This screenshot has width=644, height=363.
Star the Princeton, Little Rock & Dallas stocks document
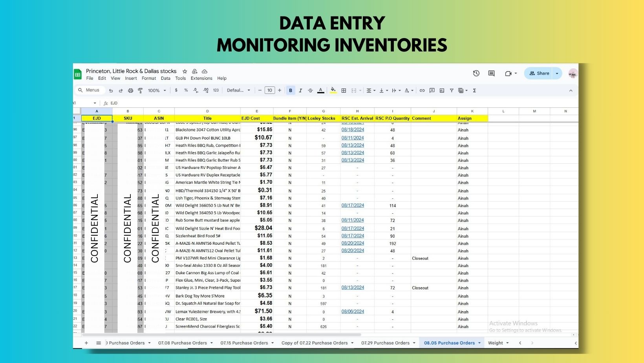[185, 71]
